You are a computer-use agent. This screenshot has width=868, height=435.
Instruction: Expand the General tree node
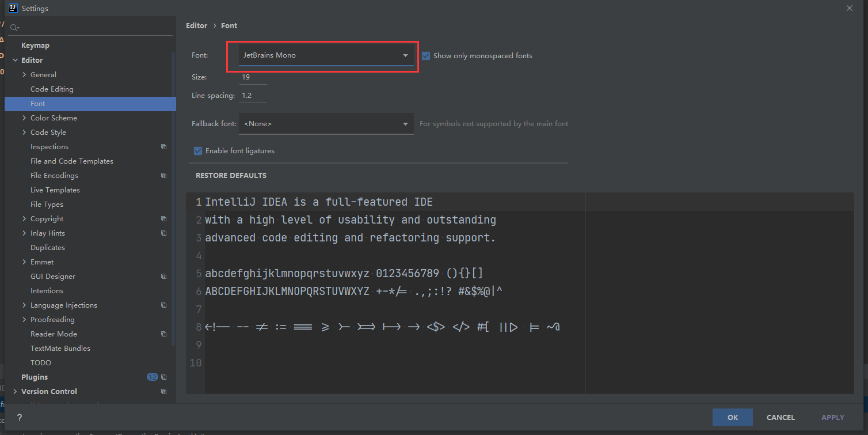(x=24, y=75)
